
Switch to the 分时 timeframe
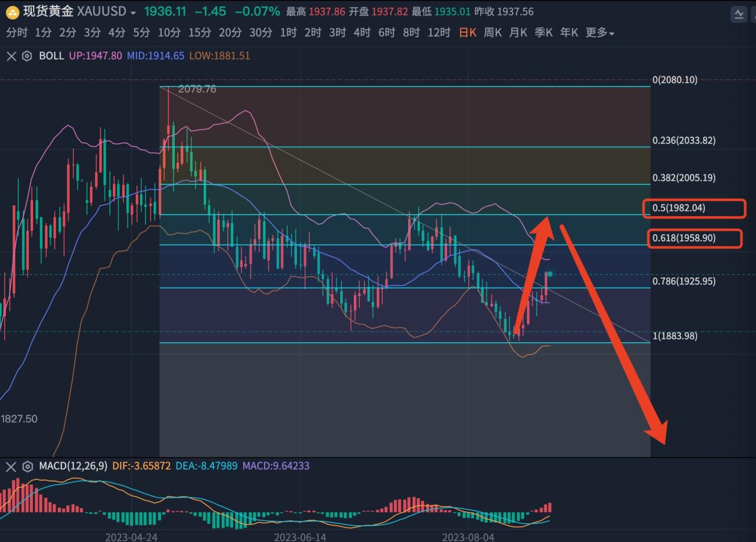[17, 33]
